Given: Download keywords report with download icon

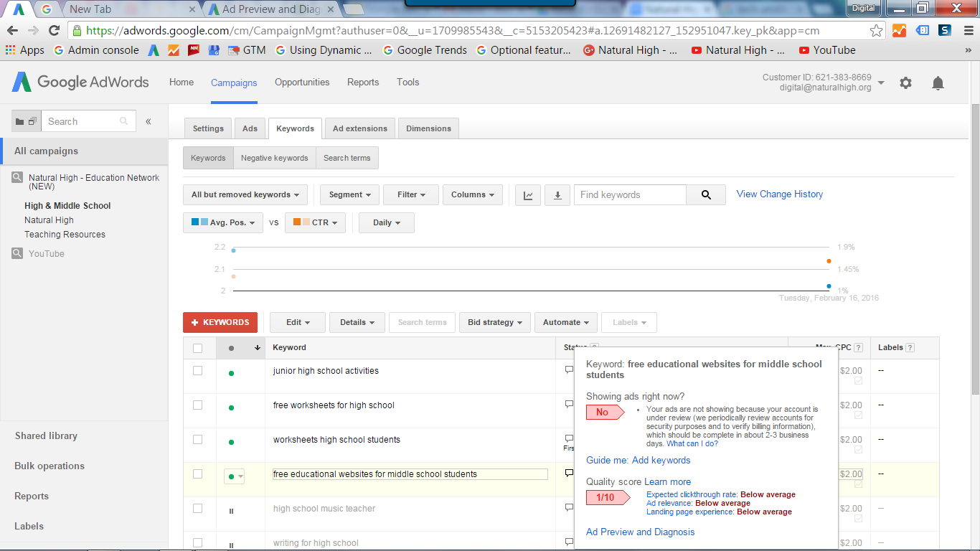Looking at the screenshot, I should (557, 194).
